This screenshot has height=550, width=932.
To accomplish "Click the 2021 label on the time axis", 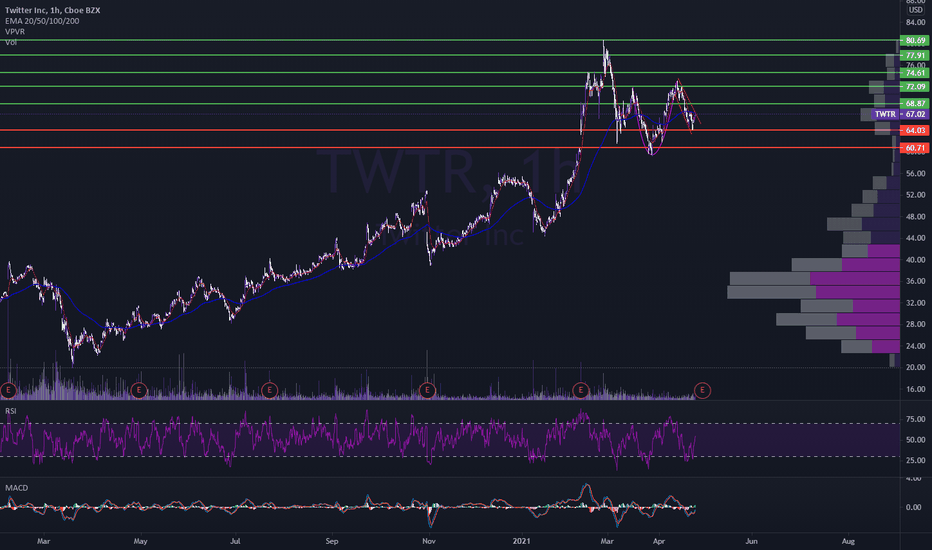I will (521, 541).
